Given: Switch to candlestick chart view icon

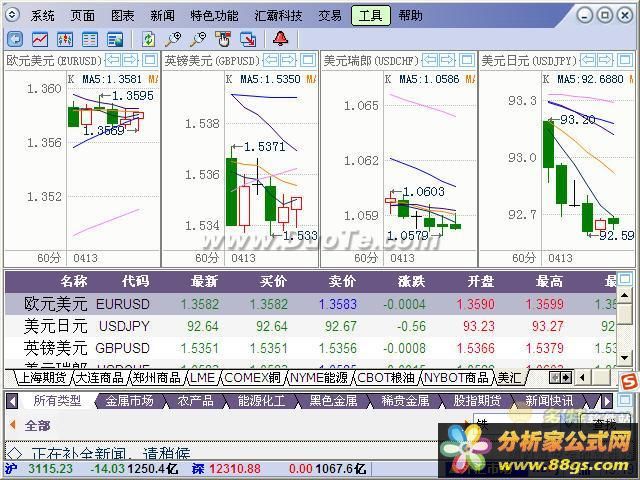Looking at the screenshot, I should point(65,39).
